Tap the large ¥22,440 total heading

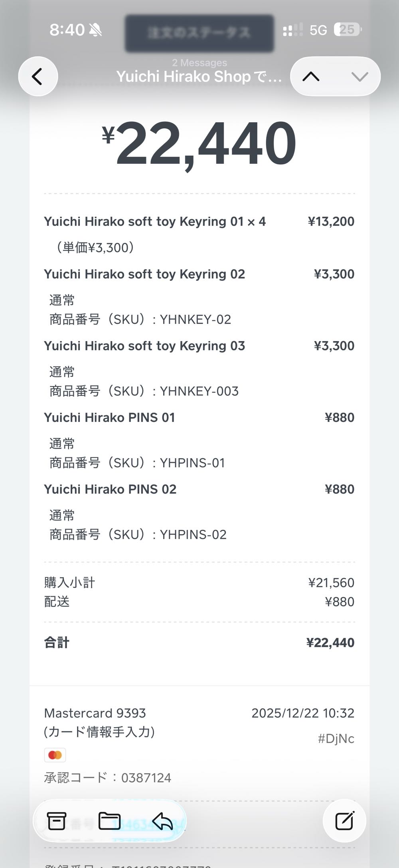(199, 144)
